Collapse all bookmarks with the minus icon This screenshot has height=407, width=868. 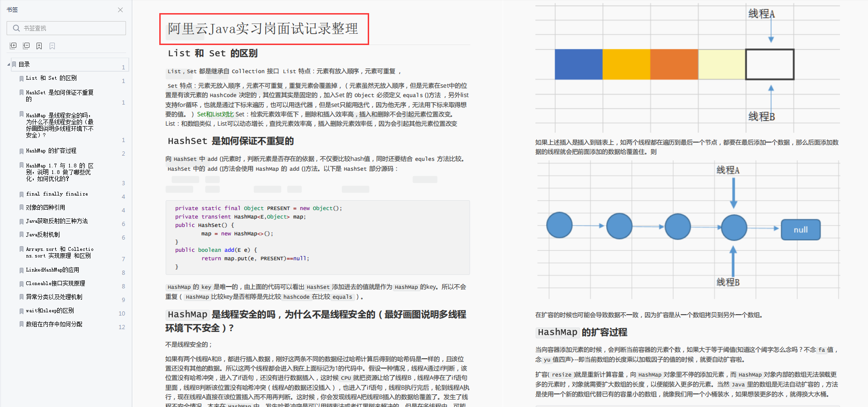[26, 46]
